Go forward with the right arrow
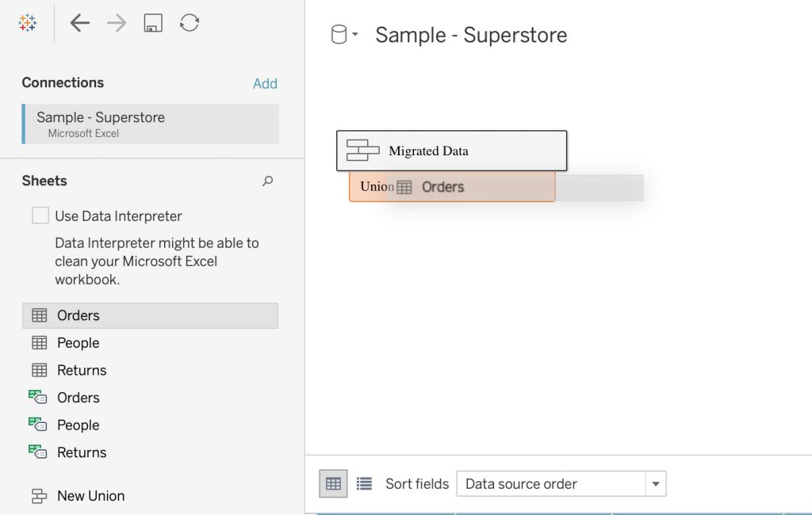Image resolution: width=812 pixels, height=515 pixels. point(117,23)
